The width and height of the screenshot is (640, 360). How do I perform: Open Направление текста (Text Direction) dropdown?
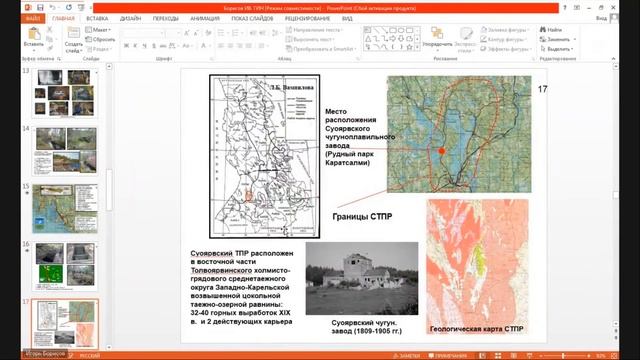pos(314,30)
